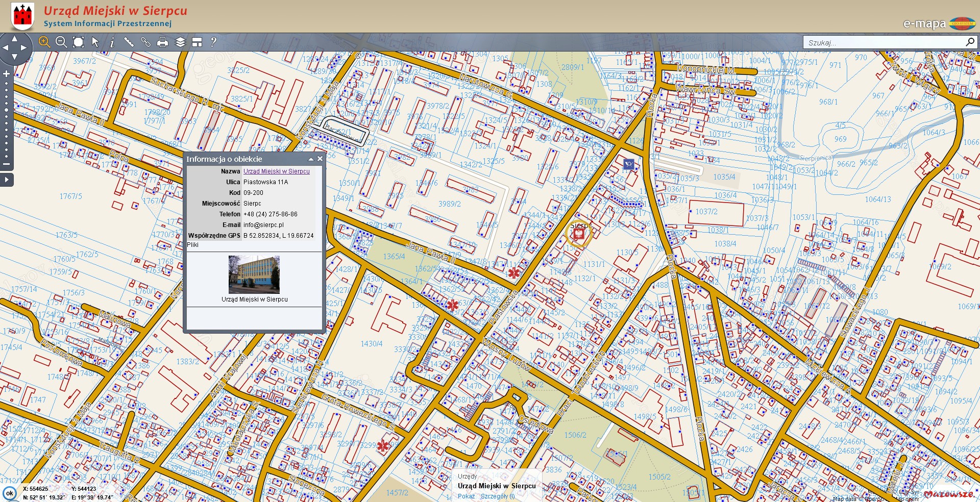Collapse the Informacja o obiekcie panel
The image size is (980, 502).
[310, 159]
